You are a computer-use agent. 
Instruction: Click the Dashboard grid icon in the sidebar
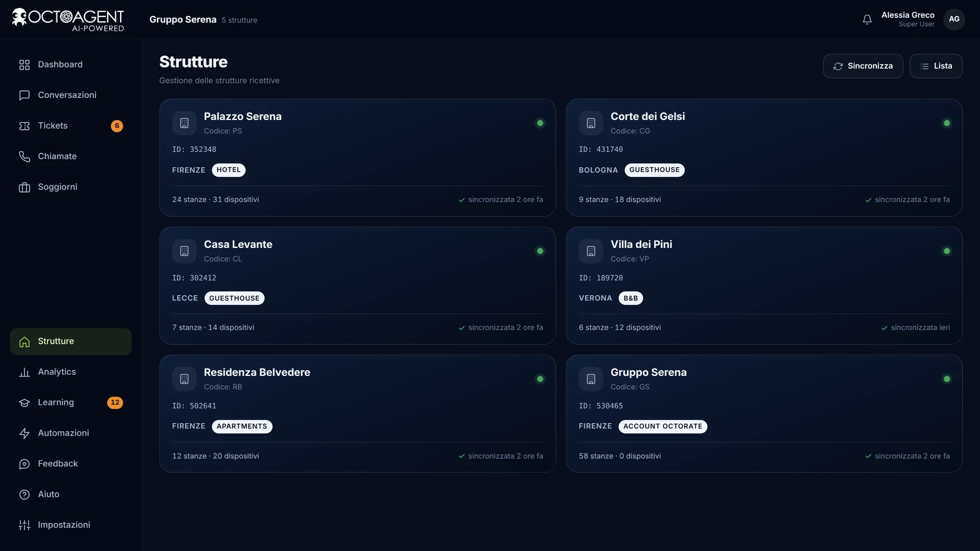click(24, 65)
